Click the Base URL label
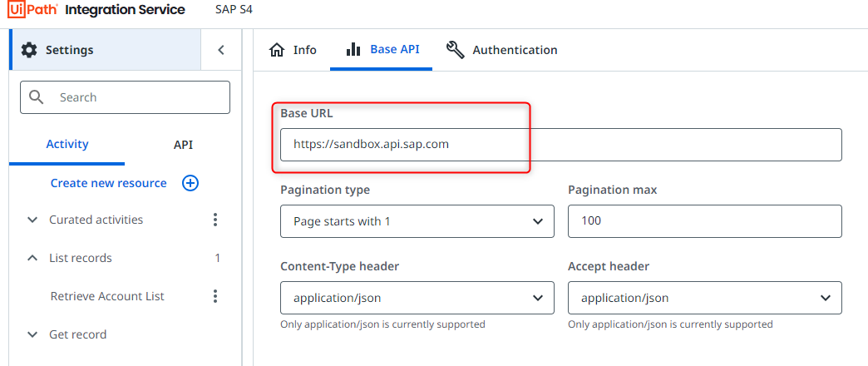Image resolution: width=868 pixels, height=366 pixels. (x=307, y=113)
